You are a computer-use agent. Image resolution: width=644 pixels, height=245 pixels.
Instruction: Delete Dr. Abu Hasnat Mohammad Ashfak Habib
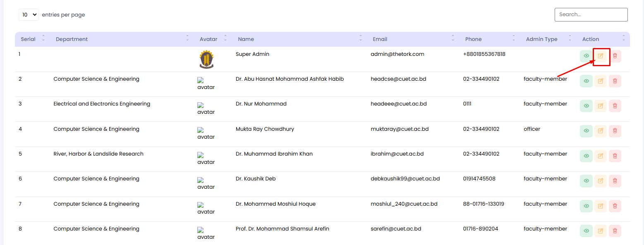[x=615, y=81]
